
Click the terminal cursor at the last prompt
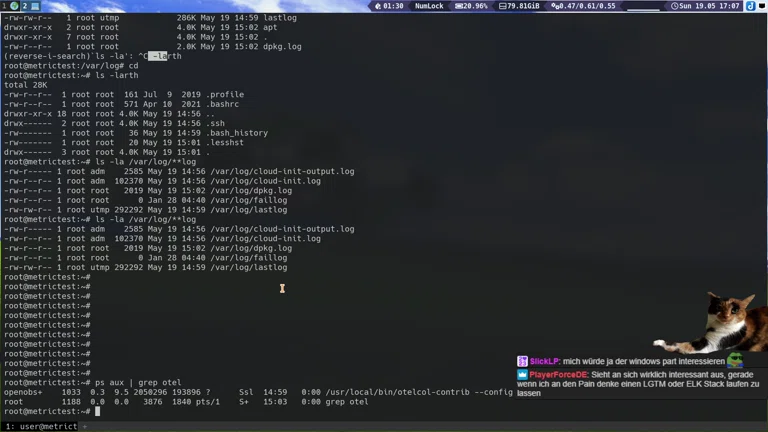tap(98, 411)
